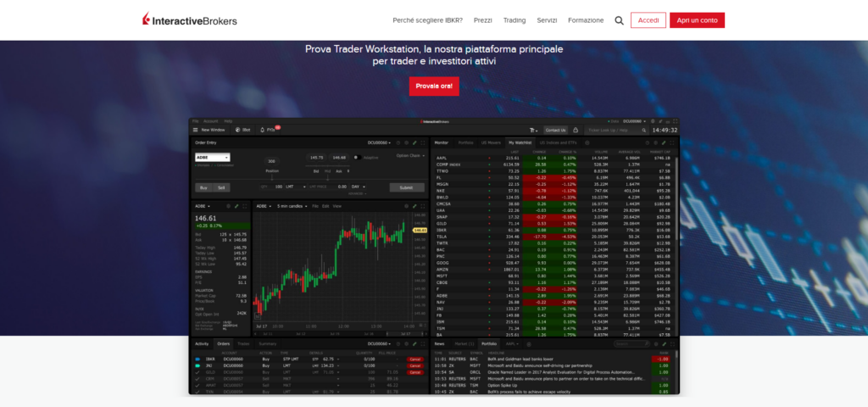Open the ADBE symbol combo box in Order Entry
This screenshot has height=407, width=868.
click(213, 157)
